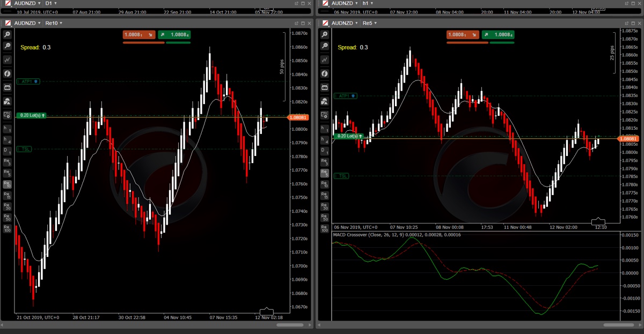This screenshot has height=334, width=644.
Task: Open chart settings gear in Re10 chart
Action: [8, 115]
